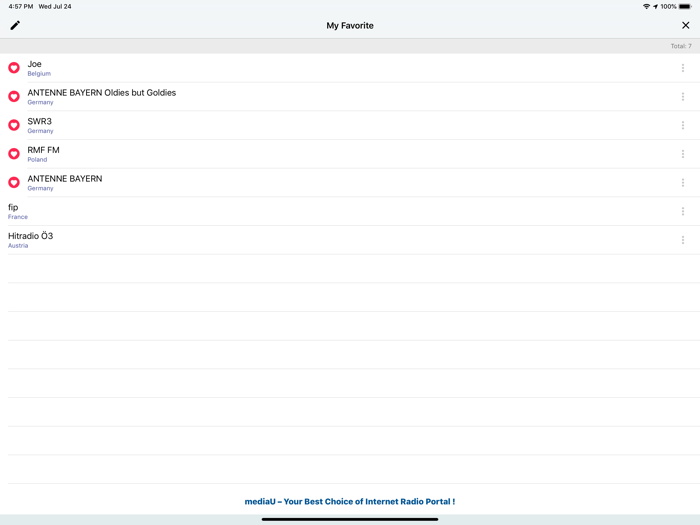The image size is (700, 525).
Task: Close the My Favorite screen
Action: 686,25
